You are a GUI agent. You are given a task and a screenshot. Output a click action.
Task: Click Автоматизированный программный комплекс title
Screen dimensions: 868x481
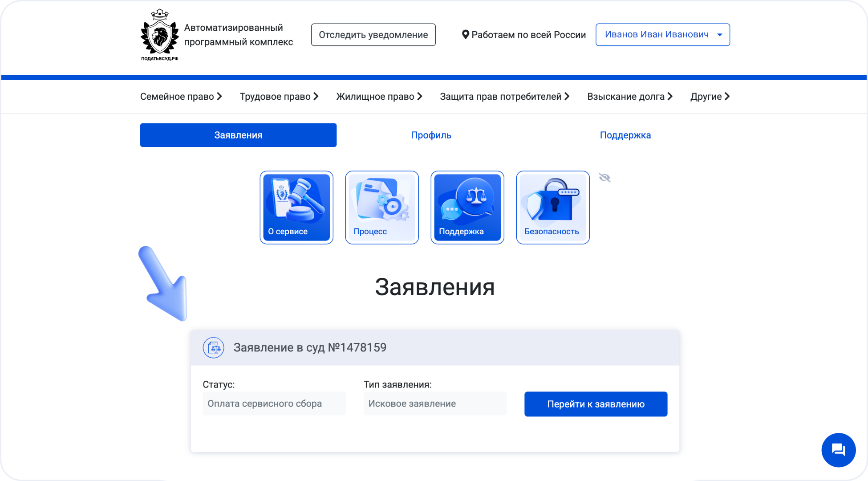239,35
